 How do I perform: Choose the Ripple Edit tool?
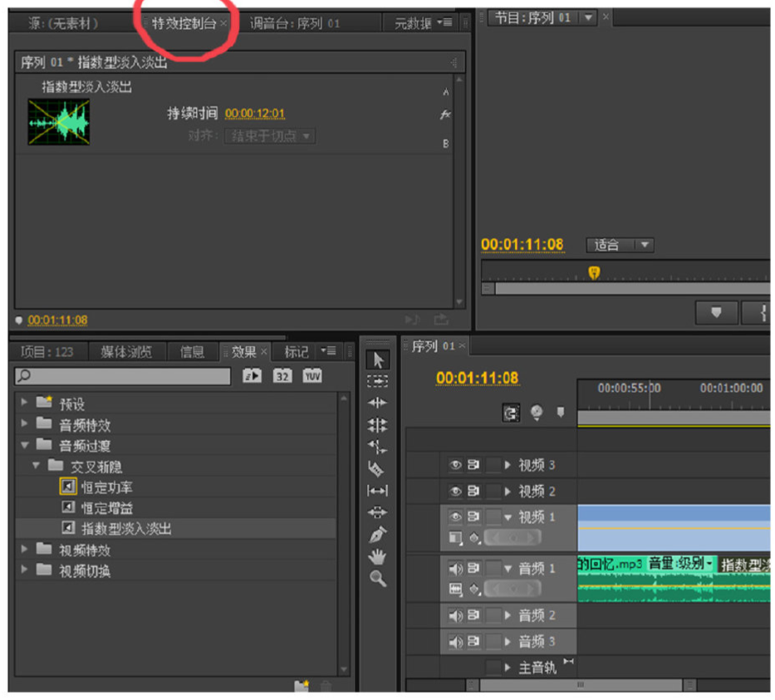(x=377, y=403)
